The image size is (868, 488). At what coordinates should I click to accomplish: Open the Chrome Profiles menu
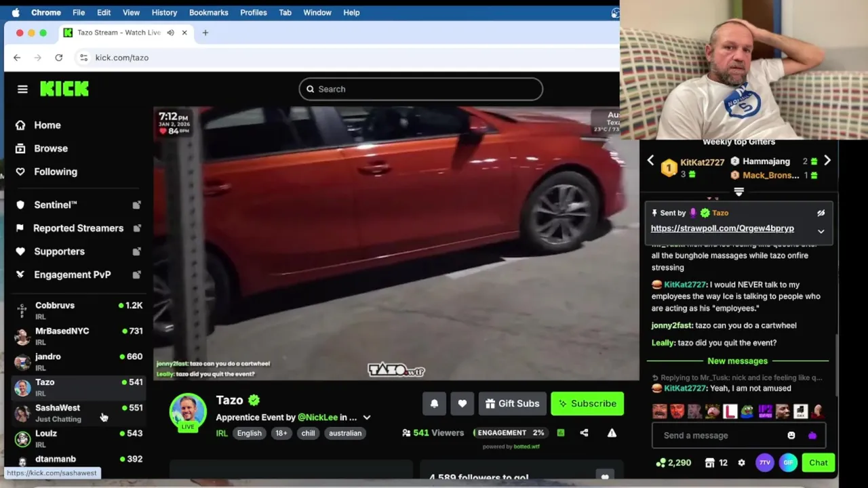pos(253,12)
